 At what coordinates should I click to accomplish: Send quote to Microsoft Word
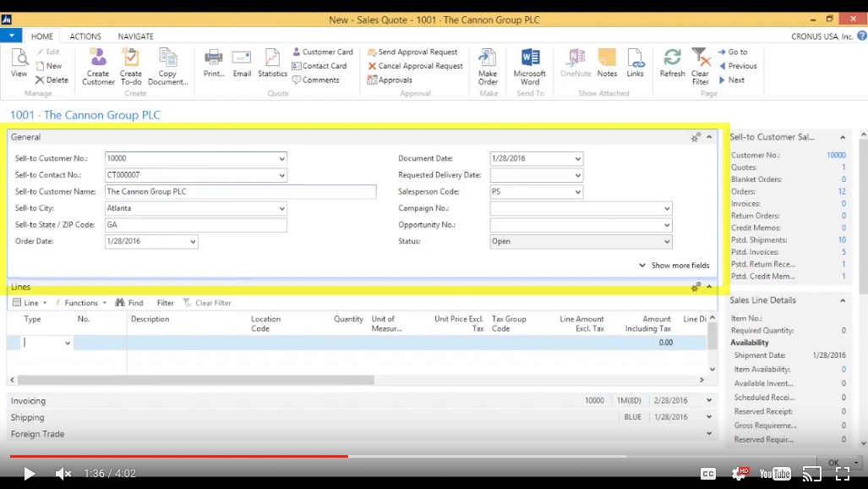(x=530, y=67)
